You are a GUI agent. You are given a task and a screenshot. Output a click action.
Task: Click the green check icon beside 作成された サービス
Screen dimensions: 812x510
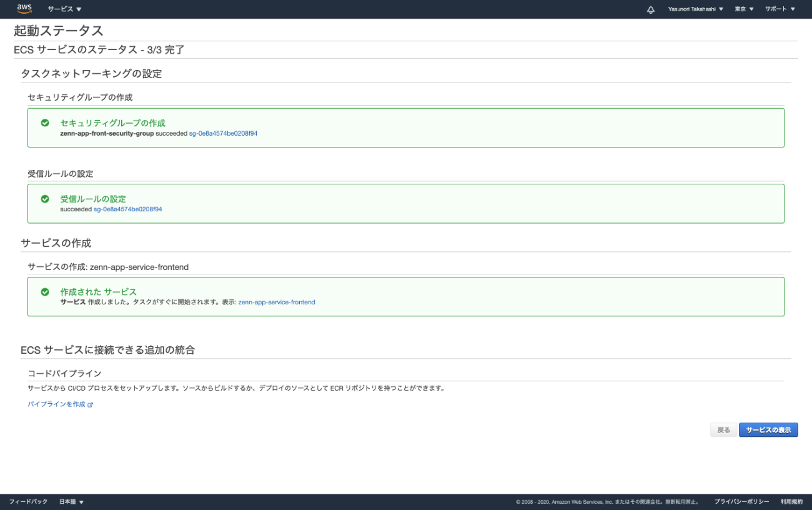45,291
